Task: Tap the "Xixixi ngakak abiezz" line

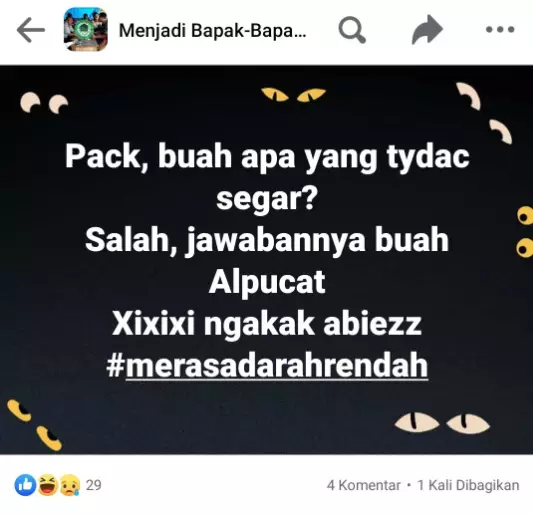Action: coord(267,324)
